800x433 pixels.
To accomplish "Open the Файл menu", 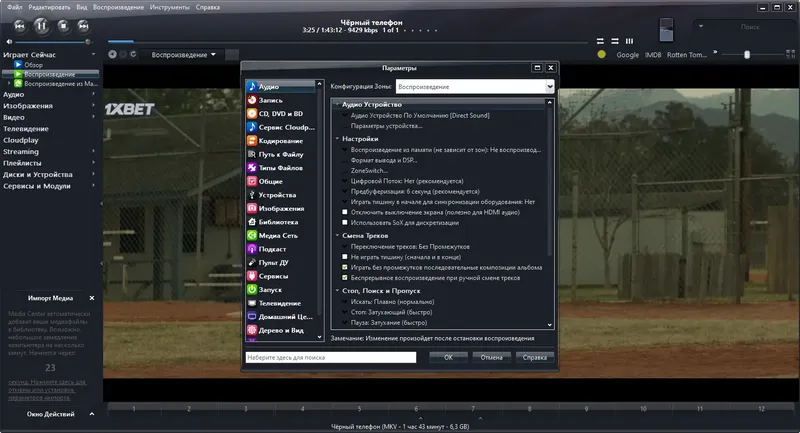I will coord(14,7).
